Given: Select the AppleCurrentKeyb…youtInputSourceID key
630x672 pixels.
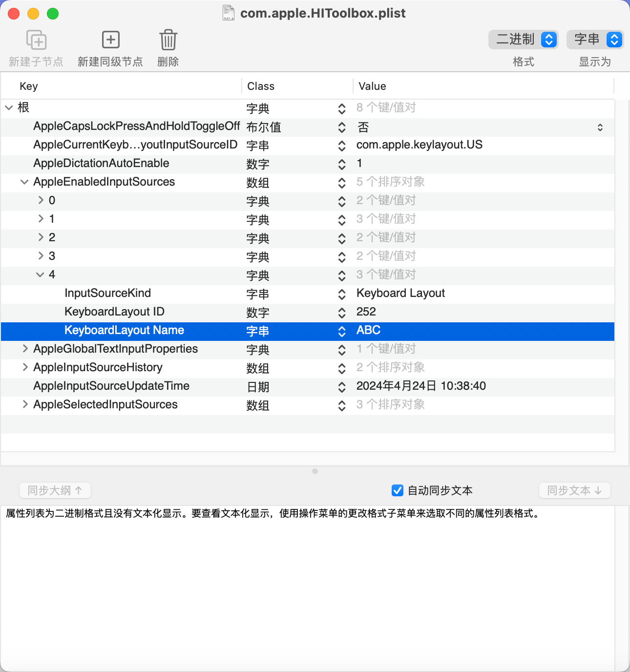Looking at the screenshot, I should 135,145.
